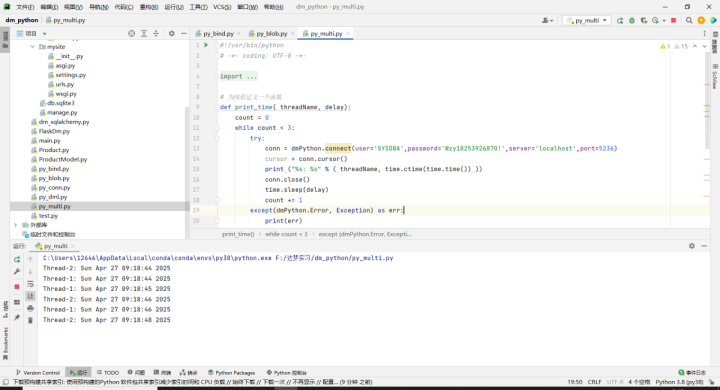
Task: Click the dm_python breadcrumb in navigation bar
Action: pyautogui.click(x=22, y=20)
